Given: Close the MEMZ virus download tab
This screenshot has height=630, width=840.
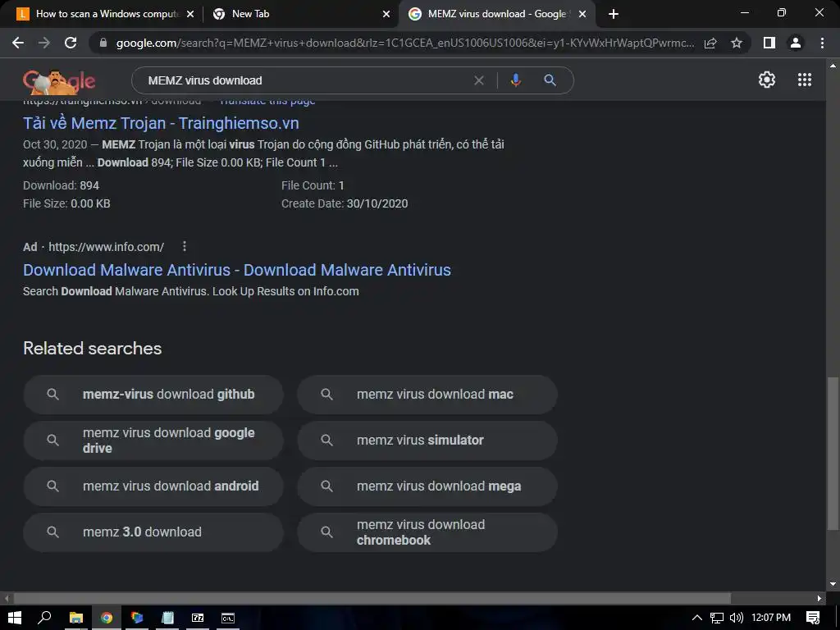Looking at the screenshot, I should click(582, 14).
